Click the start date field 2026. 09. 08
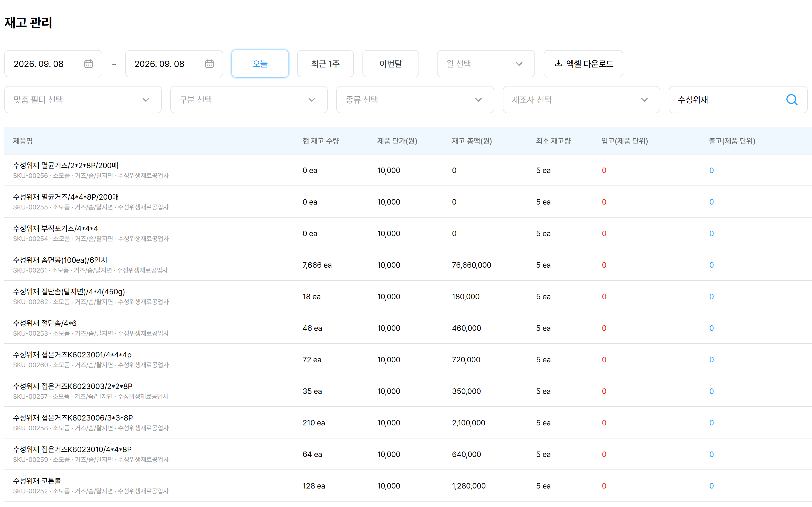Screen dimensions: 812x507 [x=53, y=64]
